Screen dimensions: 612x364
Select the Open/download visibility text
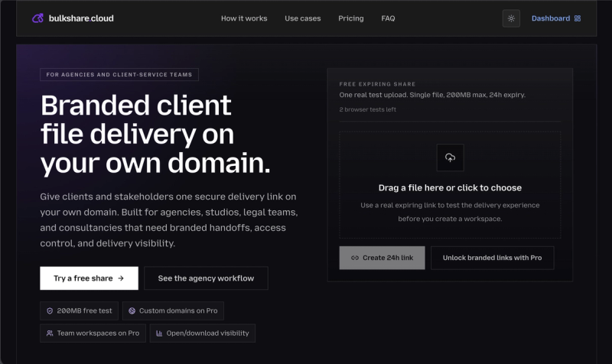(x=207, y=333)
